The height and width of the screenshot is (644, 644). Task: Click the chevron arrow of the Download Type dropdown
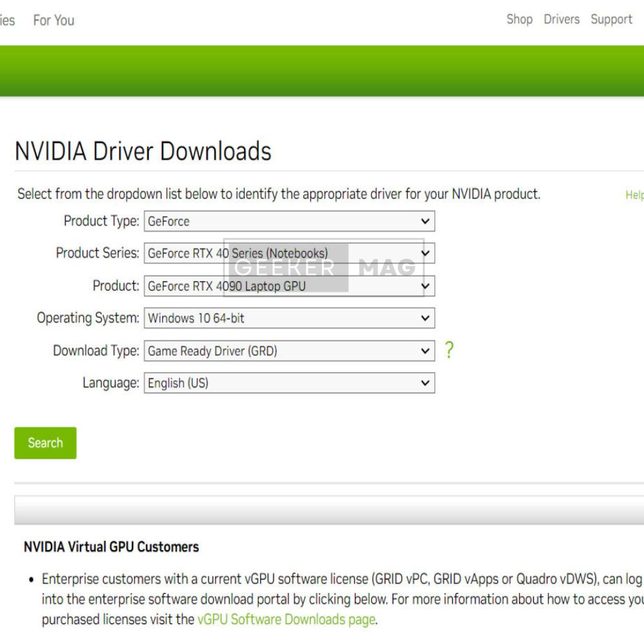coord(425,351)
